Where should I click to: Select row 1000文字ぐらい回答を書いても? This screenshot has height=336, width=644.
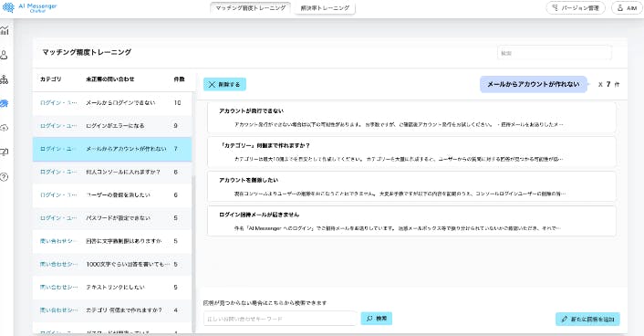112,264
